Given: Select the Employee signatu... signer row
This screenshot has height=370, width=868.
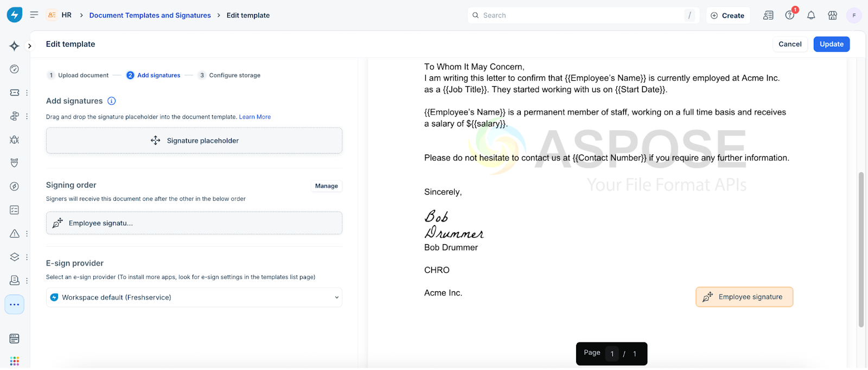Looking at the screenshot, I should point(194,223).
